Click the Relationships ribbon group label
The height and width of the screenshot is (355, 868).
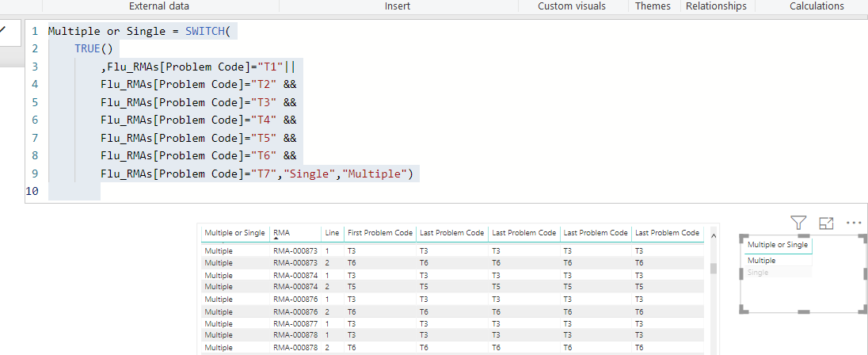click(x=716, y=6)
